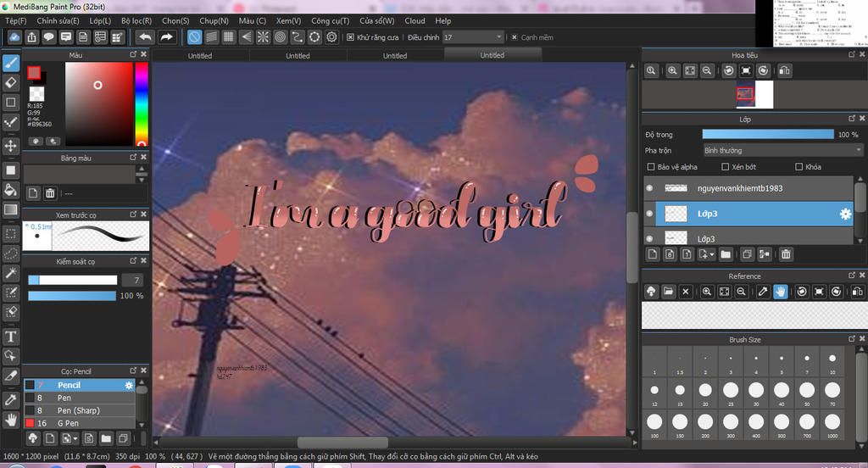
Task: Open the Xem(V) menu
Action: point(288,20)
